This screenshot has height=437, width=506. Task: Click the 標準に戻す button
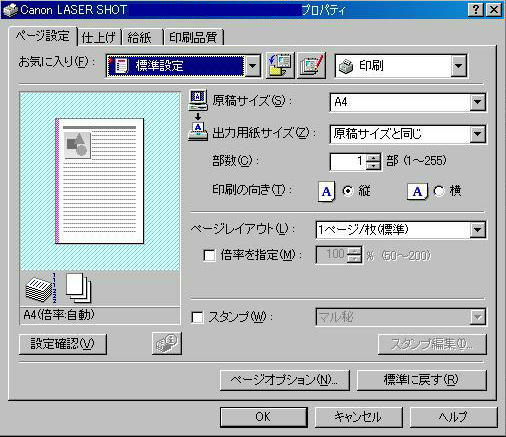click(421, 380)
